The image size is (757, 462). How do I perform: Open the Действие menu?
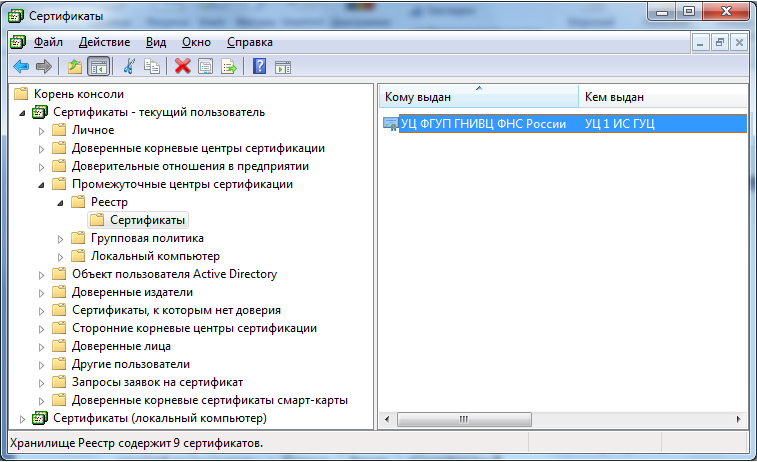coord(104,42)
